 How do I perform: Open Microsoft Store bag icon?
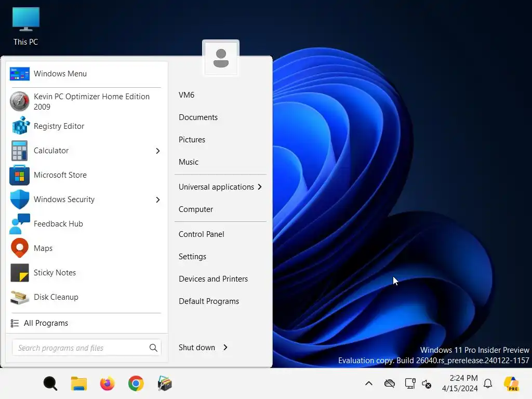click(x=20, y=175)
